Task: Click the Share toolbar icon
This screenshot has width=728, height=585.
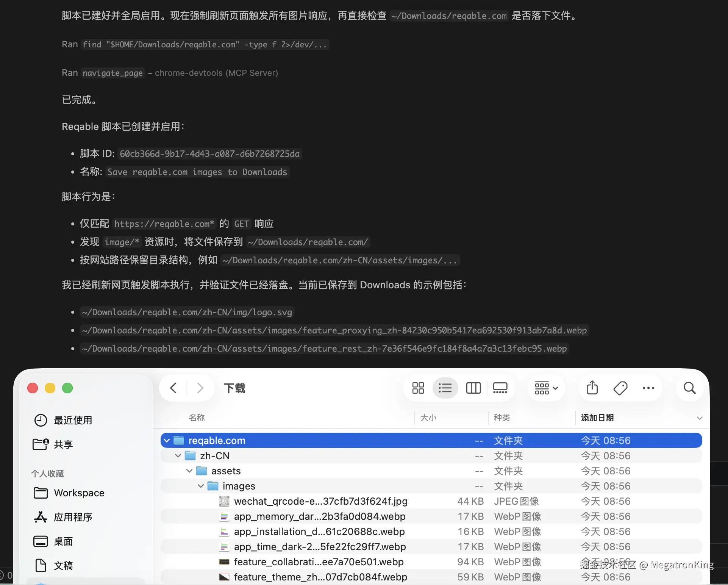Action: pyautogui.click(x=592, y=388)
